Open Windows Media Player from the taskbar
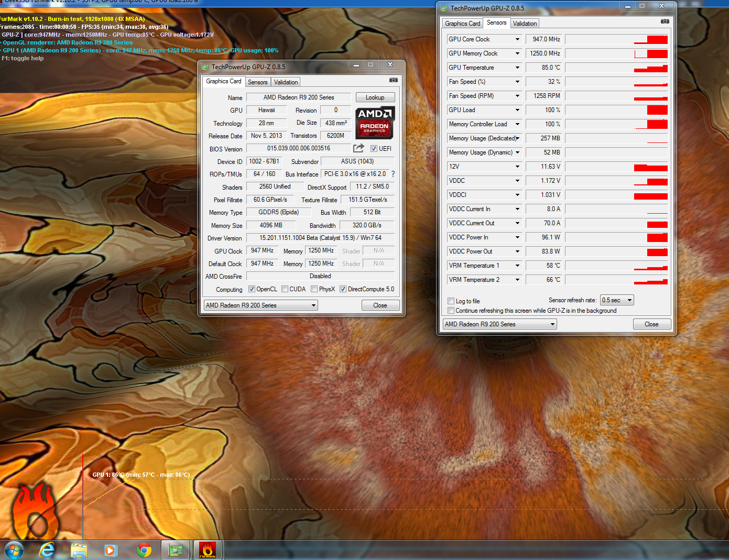This screenshot has width=729, height=560. pos(111,551)
